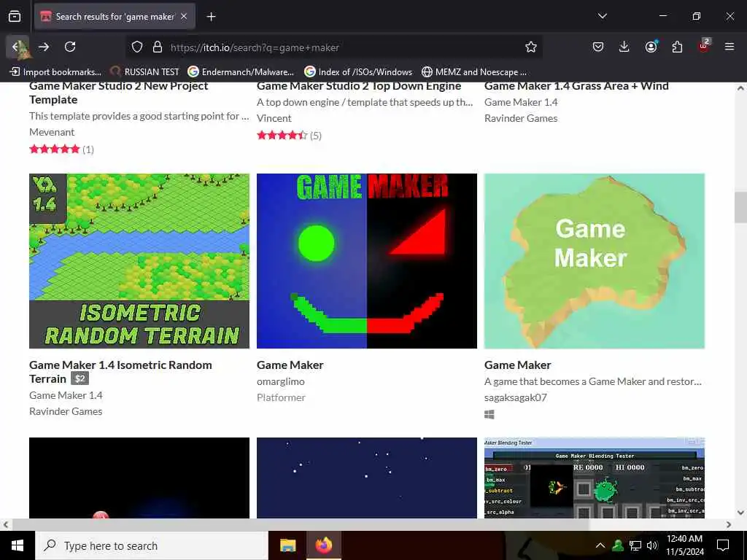Open the notification action center icon
This screenshot has height=560, width=747.
723,545
